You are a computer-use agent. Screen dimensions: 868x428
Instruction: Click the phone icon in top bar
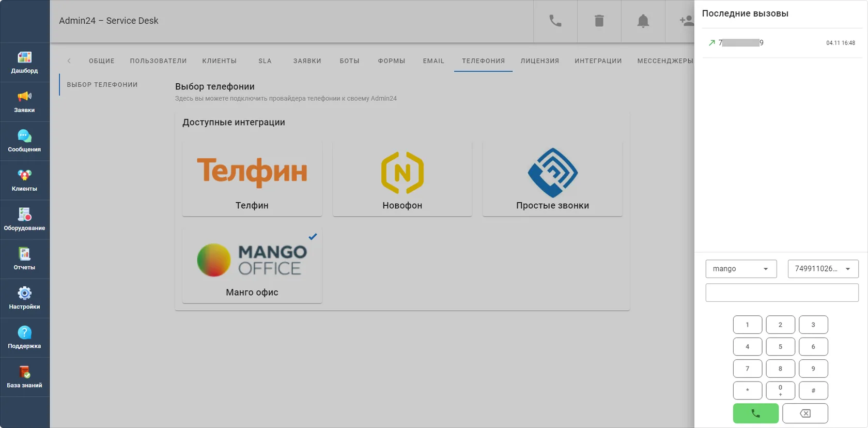point(555,21)
